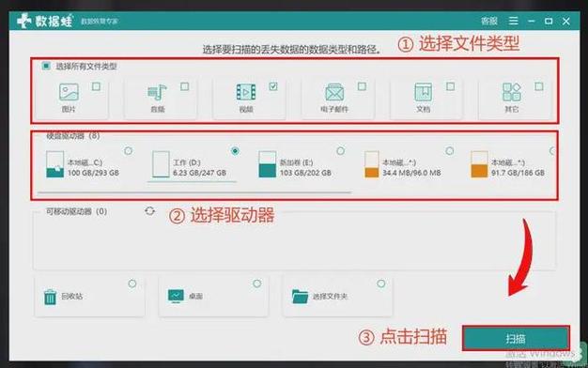588x368 pixels.
Task: Click the 其它 (other) file type icon
Action: point(512,92)
